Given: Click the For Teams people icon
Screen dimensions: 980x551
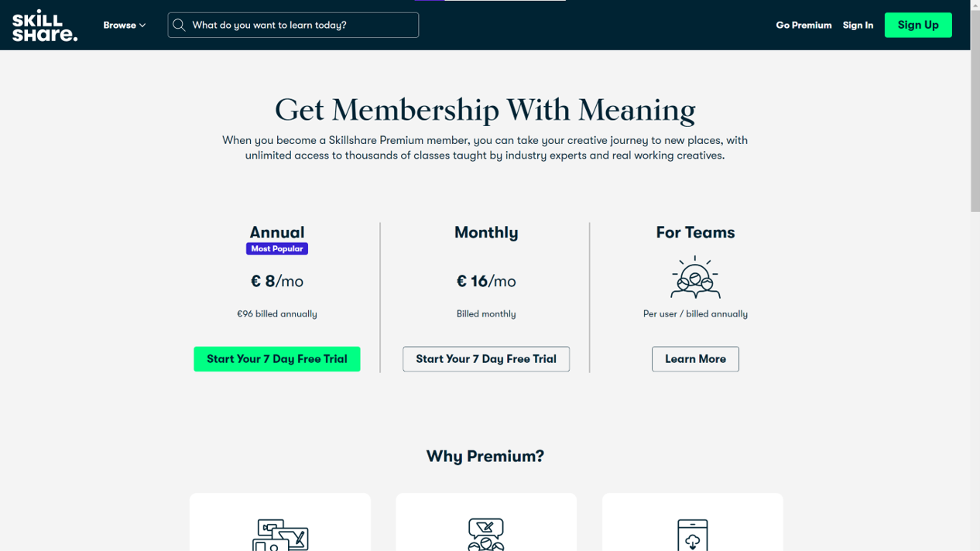Looking at the screenshot, I should click(695, 277).
